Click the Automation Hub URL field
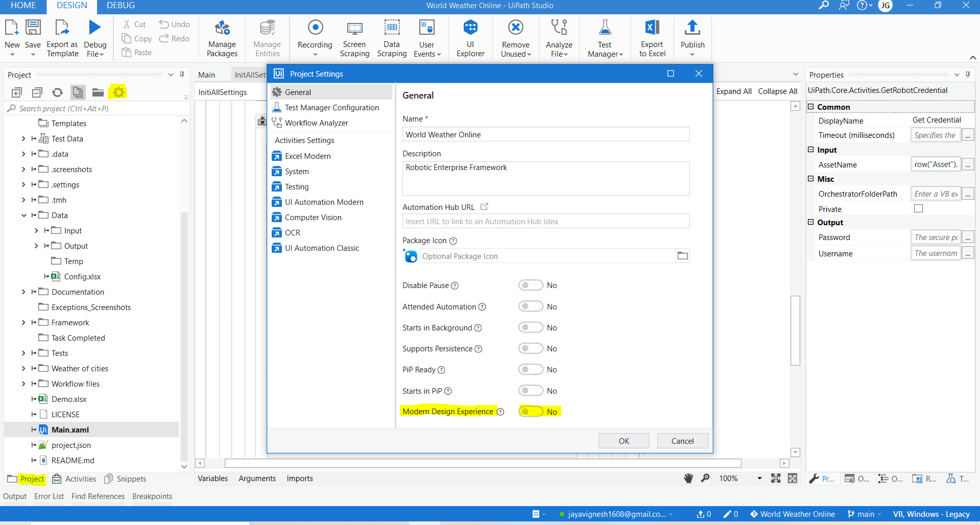The width and height of the screenshot is (980, 525). point(546,221)
